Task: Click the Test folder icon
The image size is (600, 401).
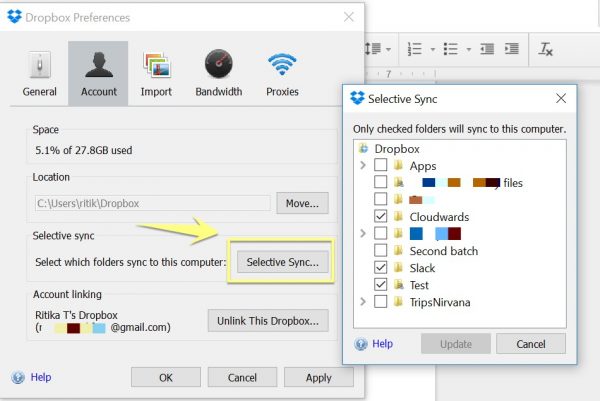Action: (x=398, y=284)
